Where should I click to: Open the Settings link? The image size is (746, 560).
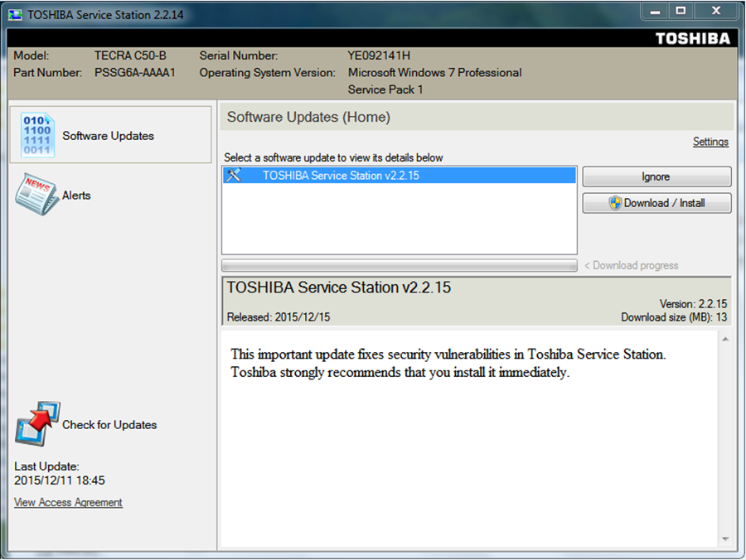point(710,142)
